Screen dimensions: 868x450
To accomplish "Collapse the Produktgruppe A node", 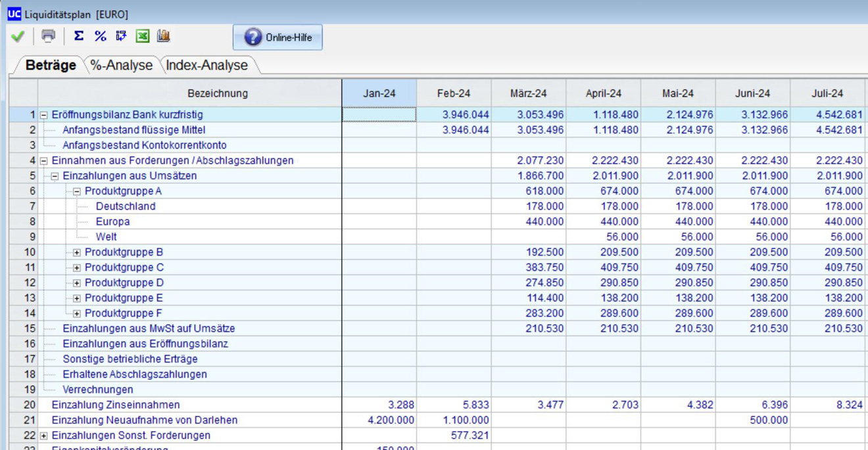I will [x=77, y=191].
